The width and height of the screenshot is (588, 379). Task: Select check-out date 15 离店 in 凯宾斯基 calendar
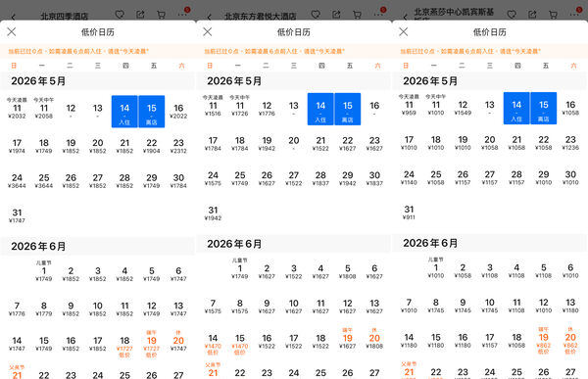pyautogui.click(x=544, y=108)
